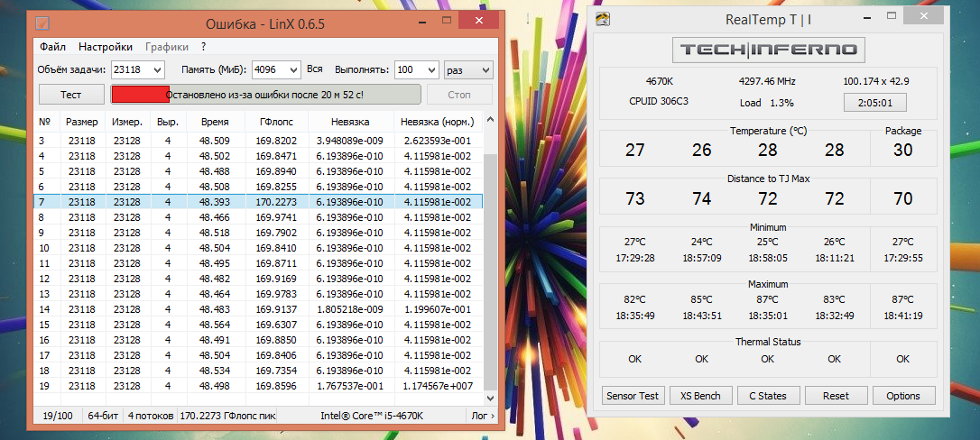Sort by the Время column header
This screenshot has width=980, height=440.
coord(215,122)
